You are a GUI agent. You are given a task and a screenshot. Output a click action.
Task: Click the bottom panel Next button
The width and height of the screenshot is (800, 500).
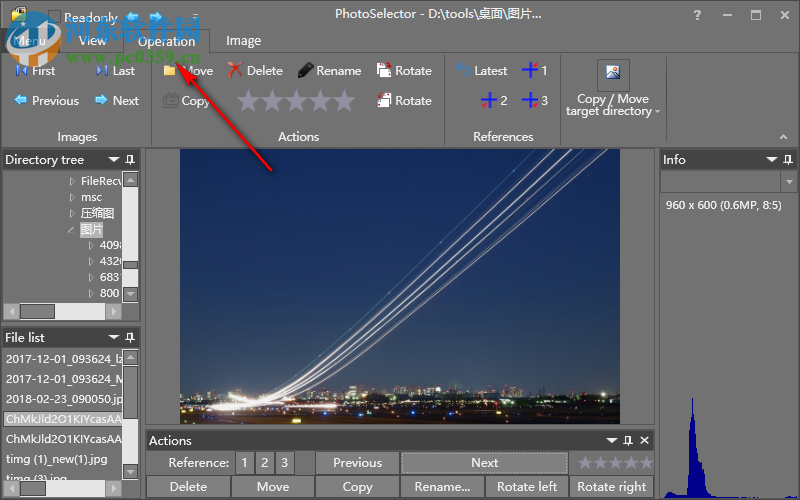pos(484,463)
